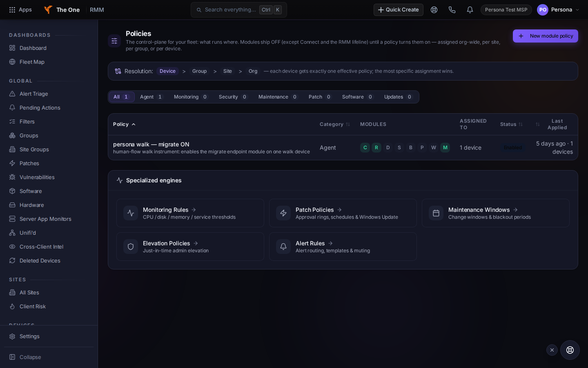Open the Patch Policies engine card
The height and width of the screenshot is (368, 588).
pos(343,213)
